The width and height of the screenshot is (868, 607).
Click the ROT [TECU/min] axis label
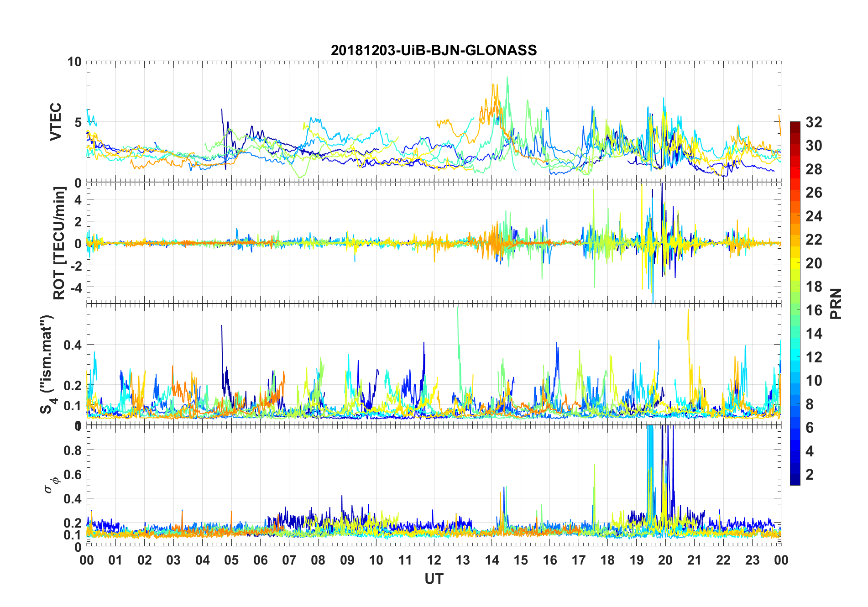point(59,243)
